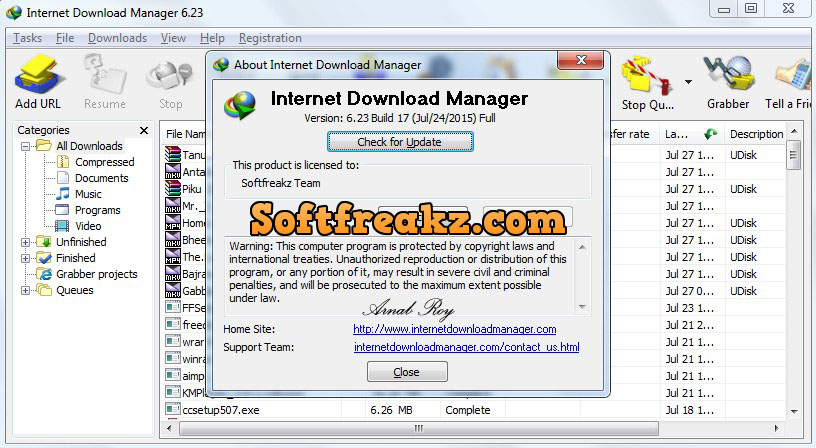Click the Anta file's MKV icon
816x448 pixels.
click(x=172, y=171)
